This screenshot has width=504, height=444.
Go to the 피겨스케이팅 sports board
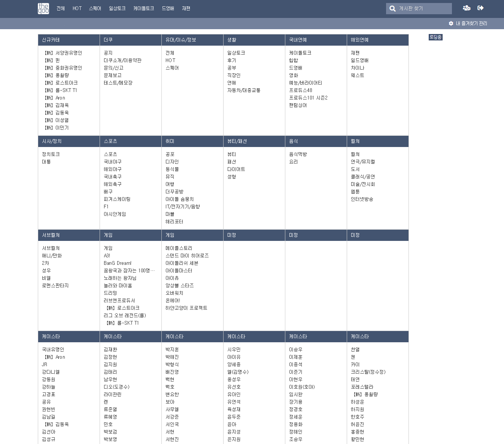[117, 199]
